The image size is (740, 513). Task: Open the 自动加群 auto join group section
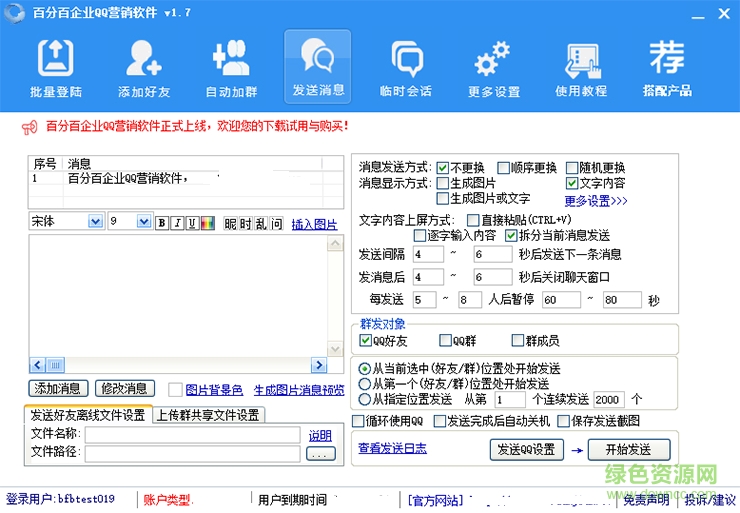pos(231,68)
